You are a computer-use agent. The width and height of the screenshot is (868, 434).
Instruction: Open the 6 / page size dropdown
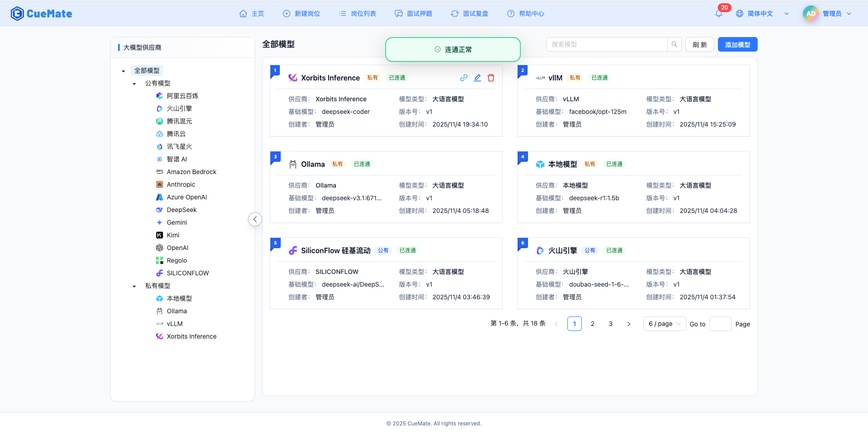(664, 324)
